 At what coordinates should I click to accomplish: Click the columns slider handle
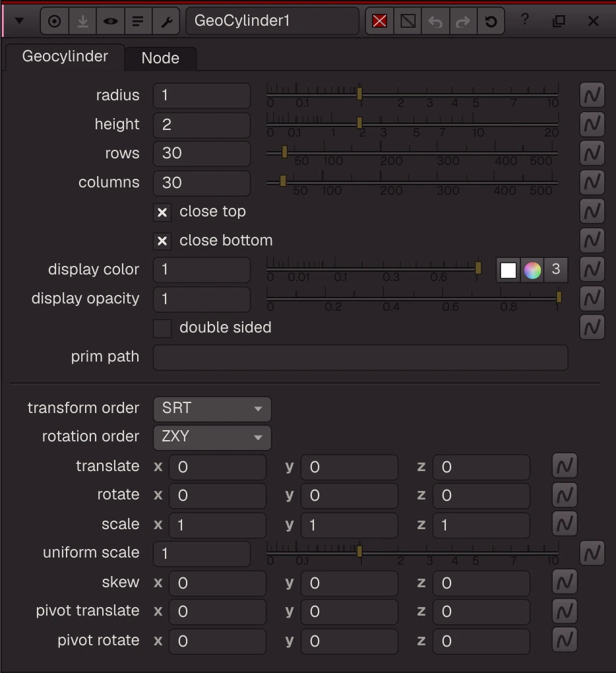283,181
